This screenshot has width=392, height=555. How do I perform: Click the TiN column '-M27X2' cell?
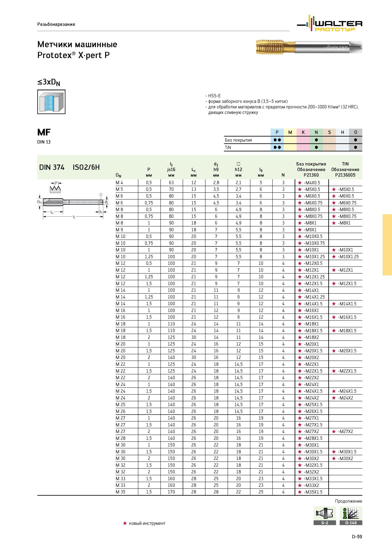(345, 431)
